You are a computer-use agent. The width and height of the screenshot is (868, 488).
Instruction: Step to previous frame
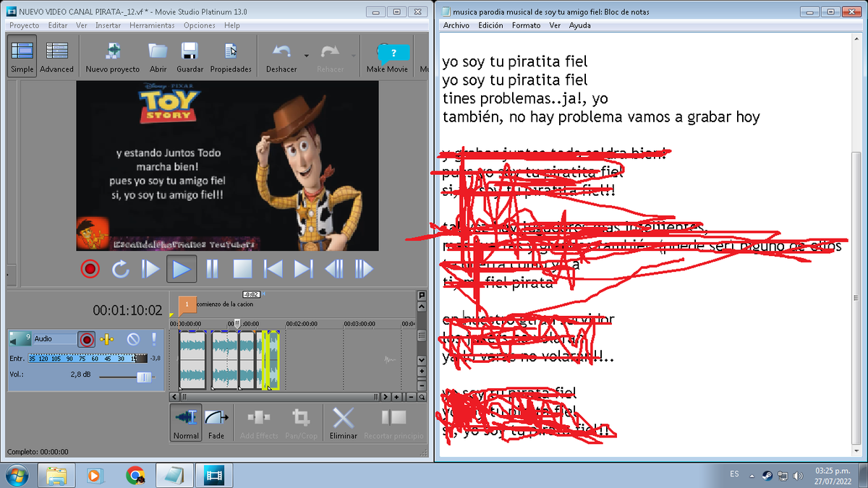(333, 270)
